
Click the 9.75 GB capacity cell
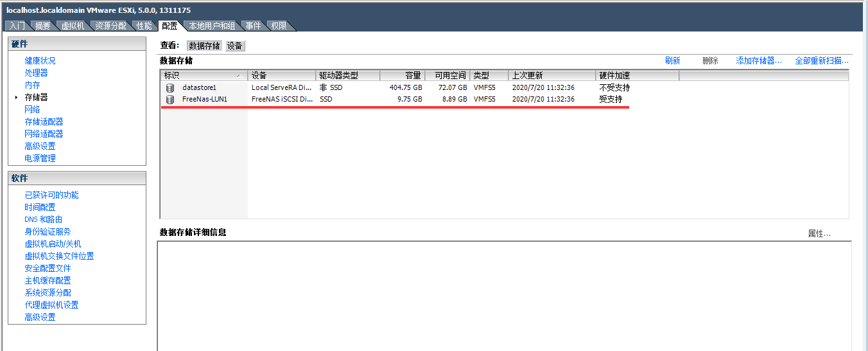(410, 100)
